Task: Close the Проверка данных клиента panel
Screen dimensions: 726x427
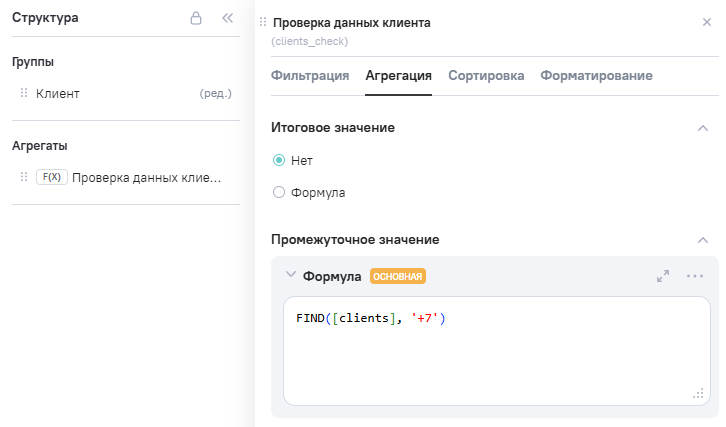Action: (x=707, y=22)
